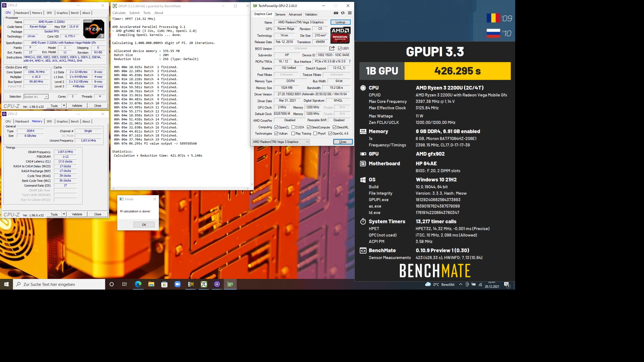Screen dimensions: 644x362
Task: Switch to Mainboard tab in top CPU-Z
Action: tap(22, 13)
